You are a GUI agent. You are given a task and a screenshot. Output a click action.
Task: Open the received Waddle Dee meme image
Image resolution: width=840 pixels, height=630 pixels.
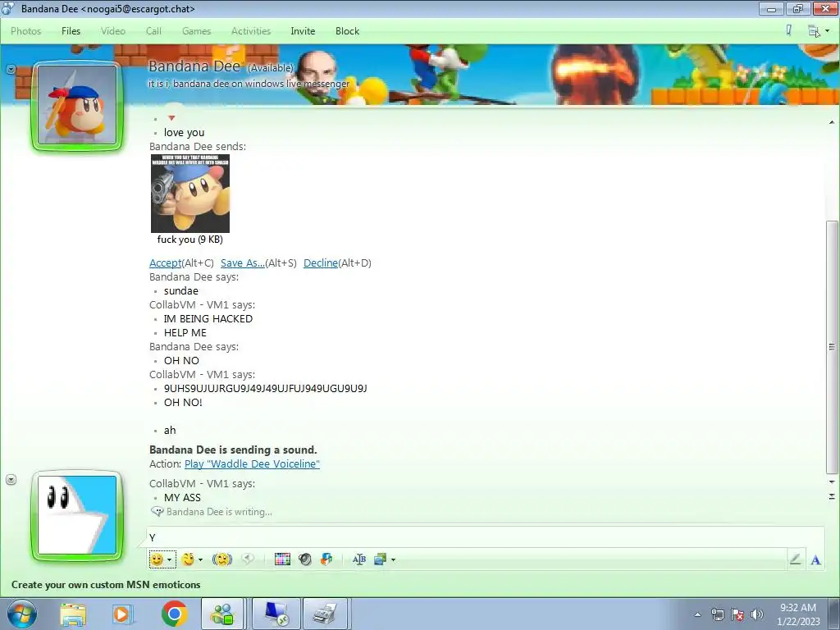[x=190, y=194]
